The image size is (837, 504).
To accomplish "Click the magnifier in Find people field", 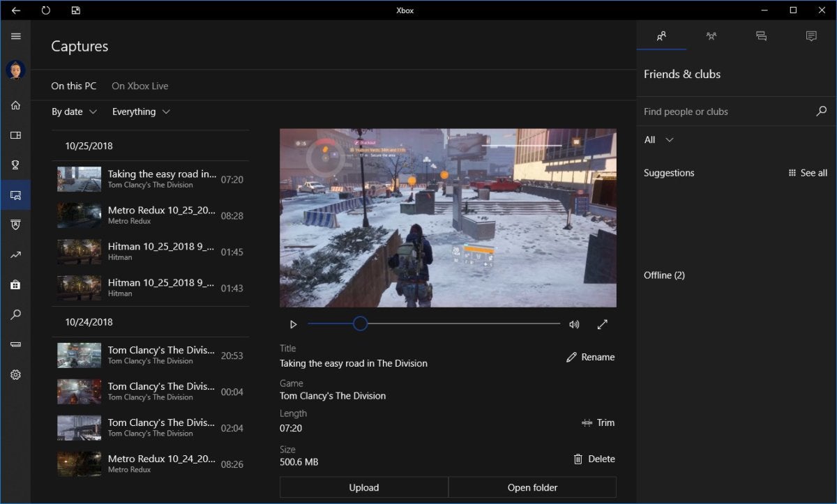I will 821,111.
